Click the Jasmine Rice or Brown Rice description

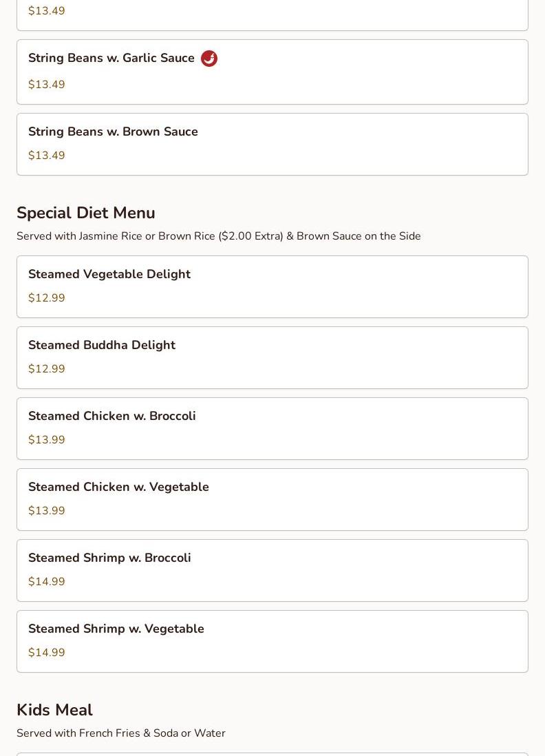point(219,236)
